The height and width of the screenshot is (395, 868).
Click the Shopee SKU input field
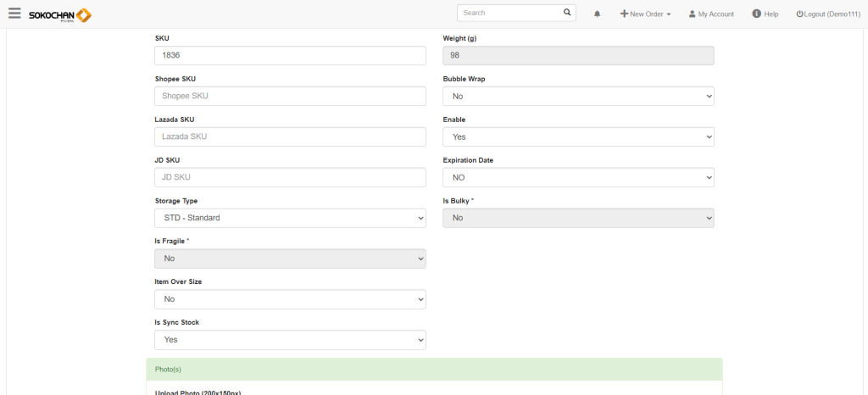tap(290, 96)
